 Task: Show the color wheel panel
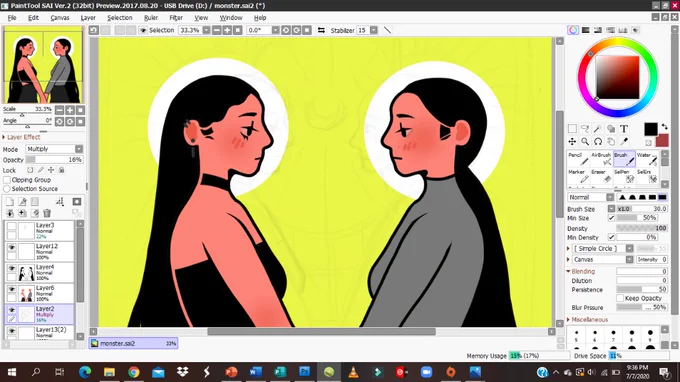tap(573, 30)
